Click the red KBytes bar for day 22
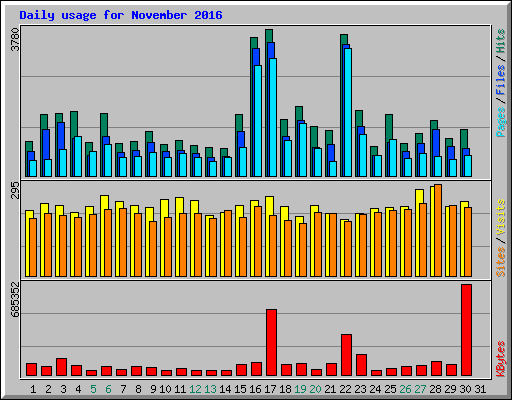512x400 pixels. [346, 355]
